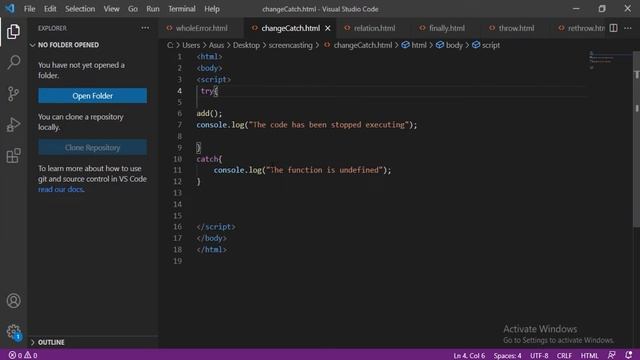Screen dimensions: 640x360
Task: Click Asus in the breadcrumb path
Action: [216, 45]
